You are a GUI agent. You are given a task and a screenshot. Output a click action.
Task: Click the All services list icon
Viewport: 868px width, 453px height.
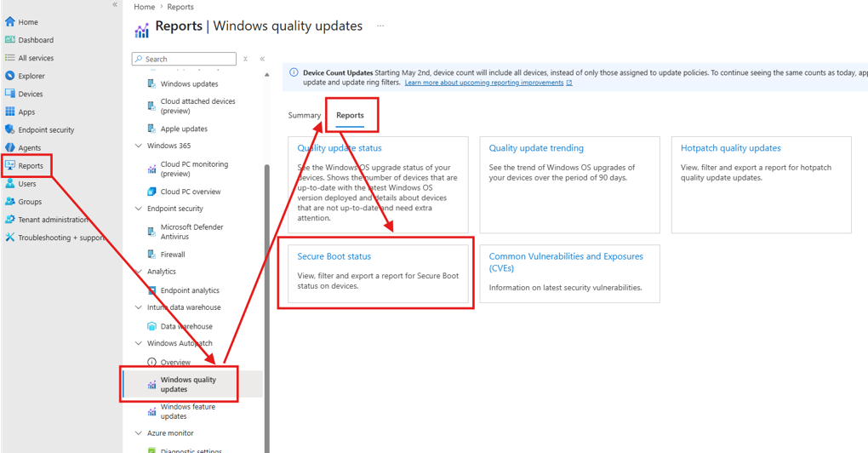click(x=10, y=58)
